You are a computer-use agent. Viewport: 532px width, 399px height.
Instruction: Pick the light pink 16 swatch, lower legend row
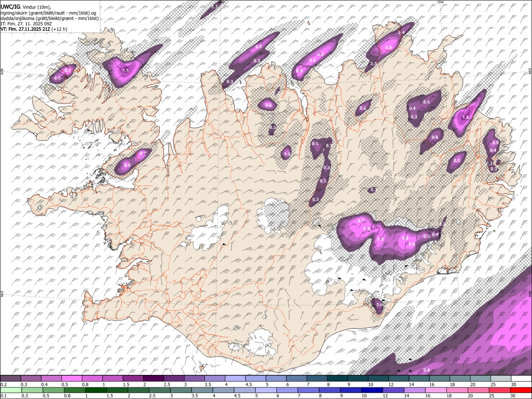[435, 390]
